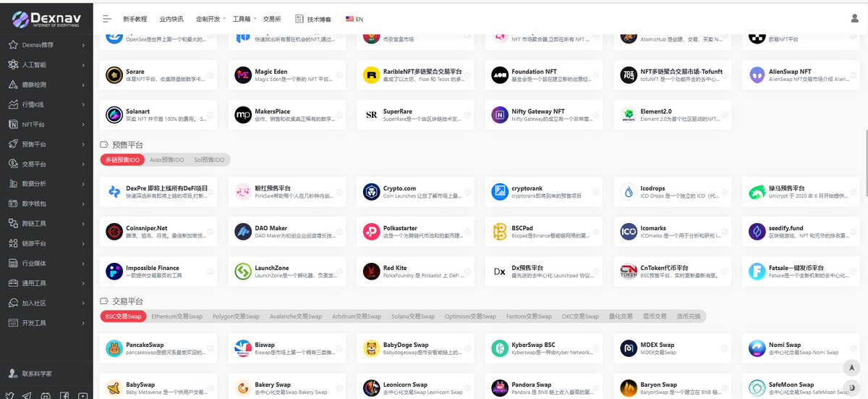Expand the 通用工具 sidebar chevron
The height and width of the screenshot is (399, 868).
(84, 283)
